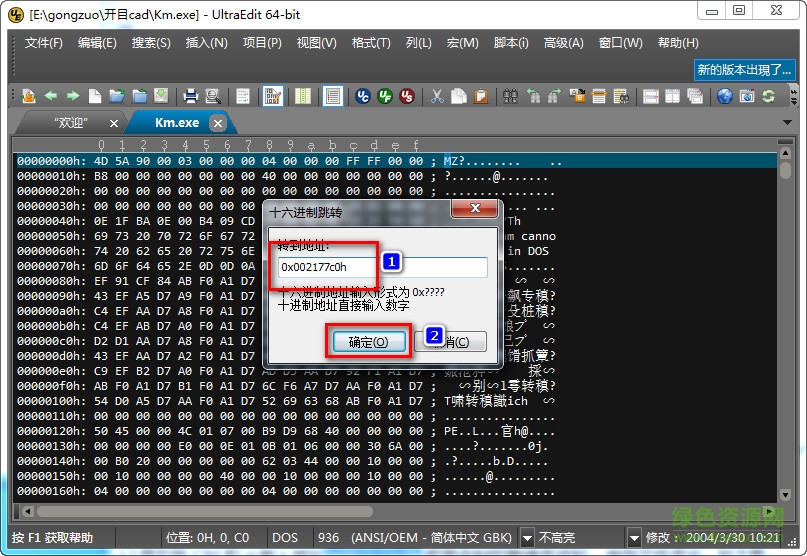
Task: Click the find next icon
Action: 555,96
